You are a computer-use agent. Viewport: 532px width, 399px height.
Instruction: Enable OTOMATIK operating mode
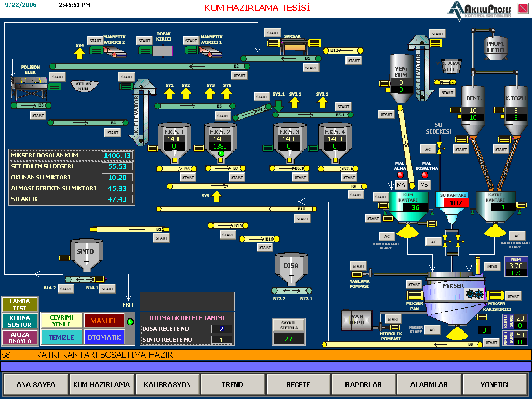(104, 337)
